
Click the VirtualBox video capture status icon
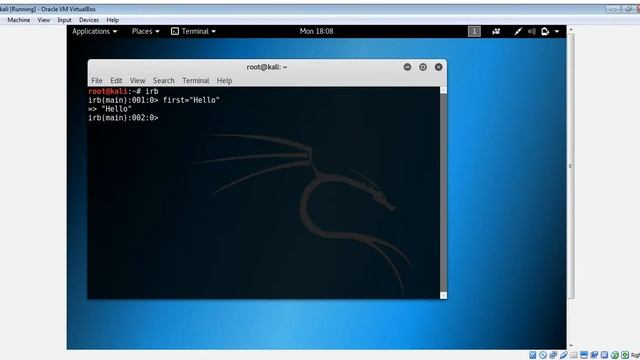pyautogui.click(x=594, y=355)
